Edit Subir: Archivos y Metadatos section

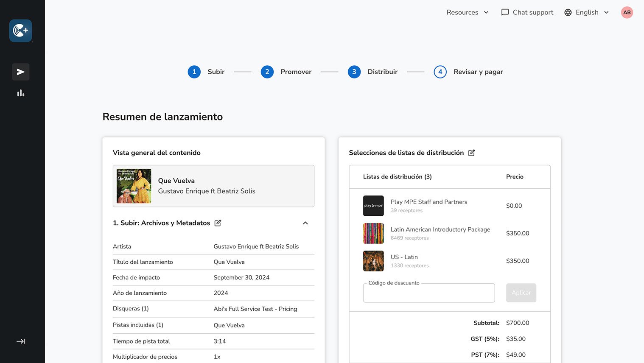(218, 223)
